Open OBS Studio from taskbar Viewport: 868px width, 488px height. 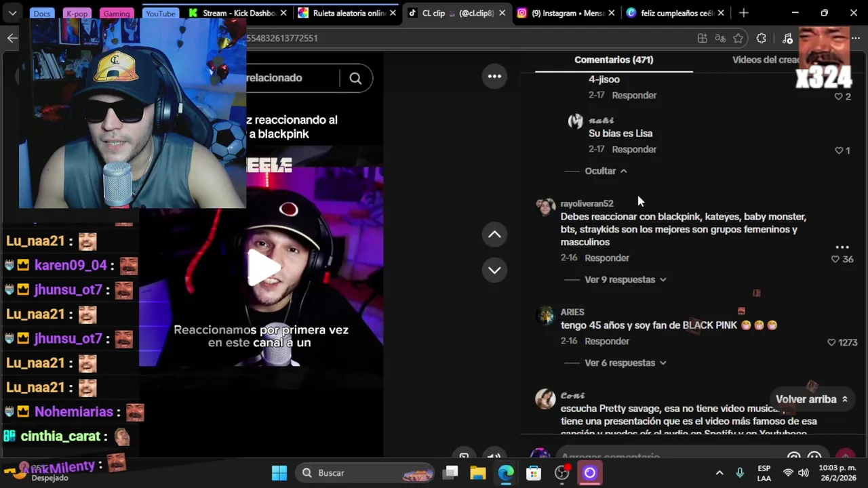pyautogui.click(x=561, y=472)
